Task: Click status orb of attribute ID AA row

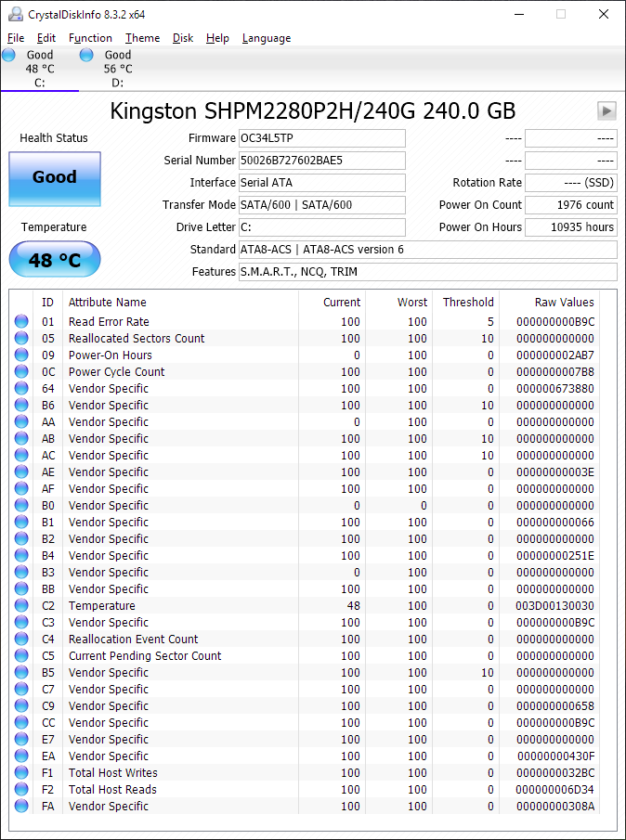Action: tap(21, 421)
